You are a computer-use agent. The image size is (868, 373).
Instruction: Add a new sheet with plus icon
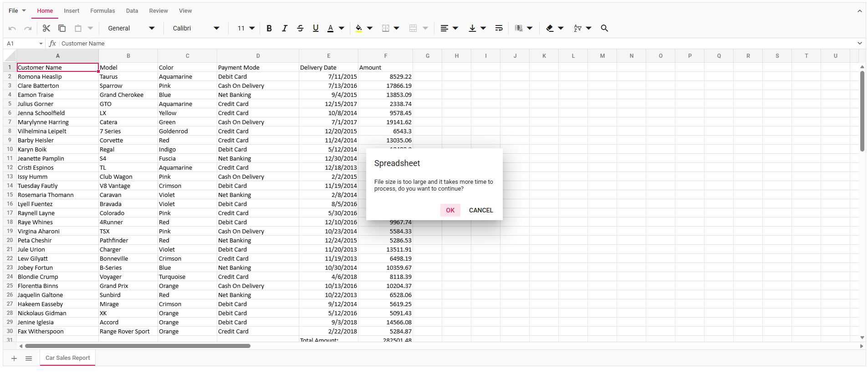tap(14, 358)
